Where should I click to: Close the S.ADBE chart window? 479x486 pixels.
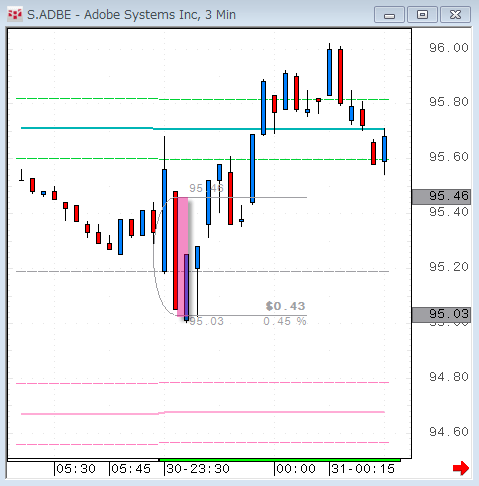click(455, 15)
